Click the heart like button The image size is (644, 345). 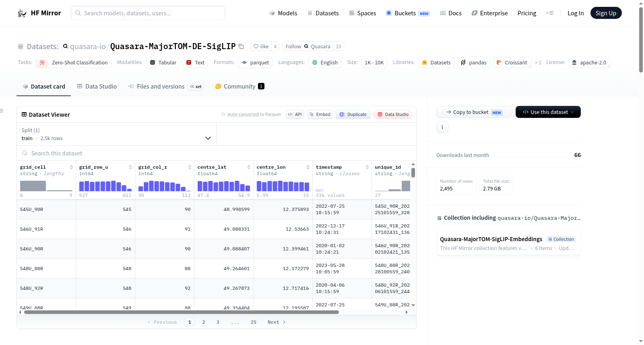pos(261,46)
